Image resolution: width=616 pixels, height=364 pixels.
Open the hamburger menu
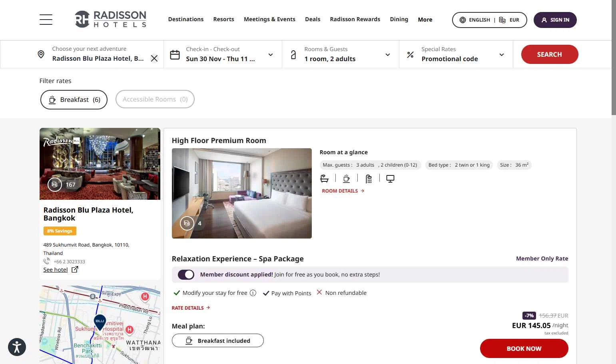[46, 20]
